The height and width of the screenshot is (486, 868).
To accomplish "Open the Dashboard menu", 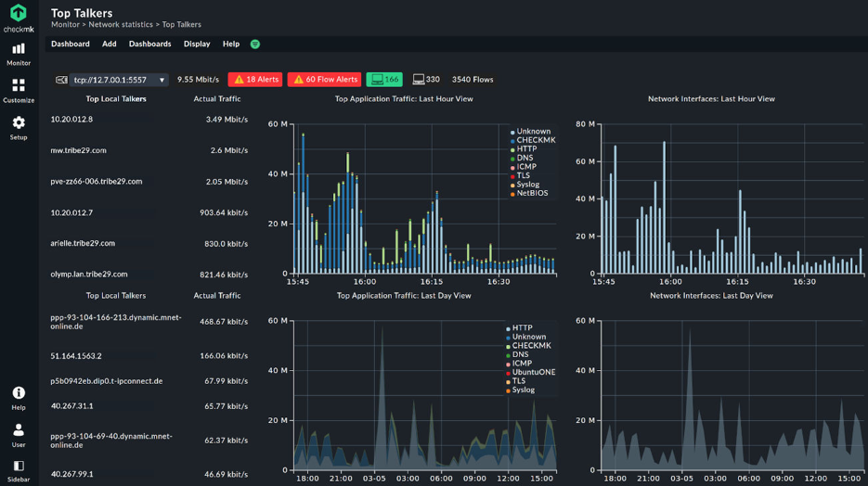I will [71, 45].
